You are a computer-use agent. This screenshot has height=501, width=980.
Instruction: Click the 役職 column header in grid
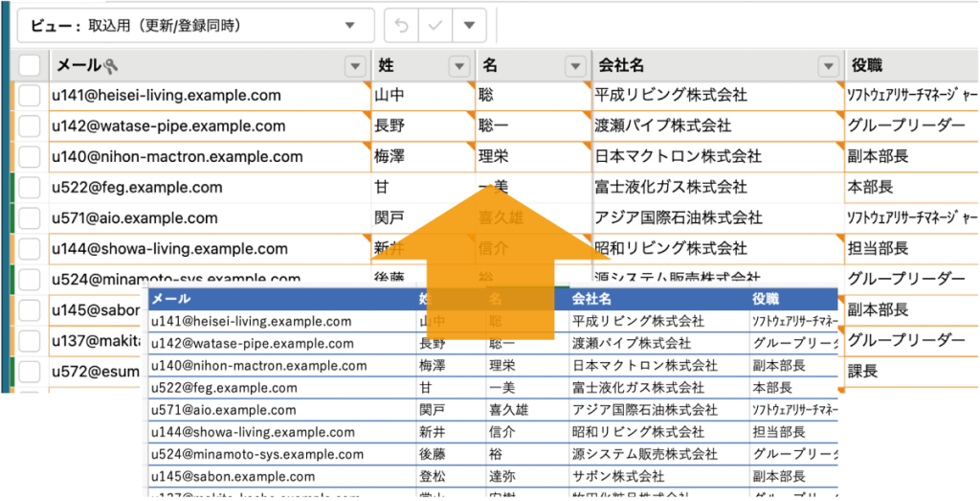point(912,65)
